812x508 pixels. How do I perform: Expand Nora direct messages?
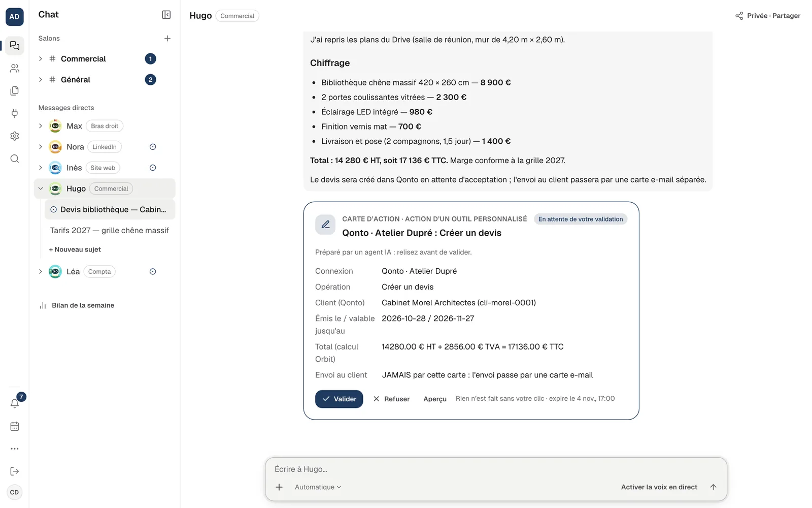tap(41, 147)
